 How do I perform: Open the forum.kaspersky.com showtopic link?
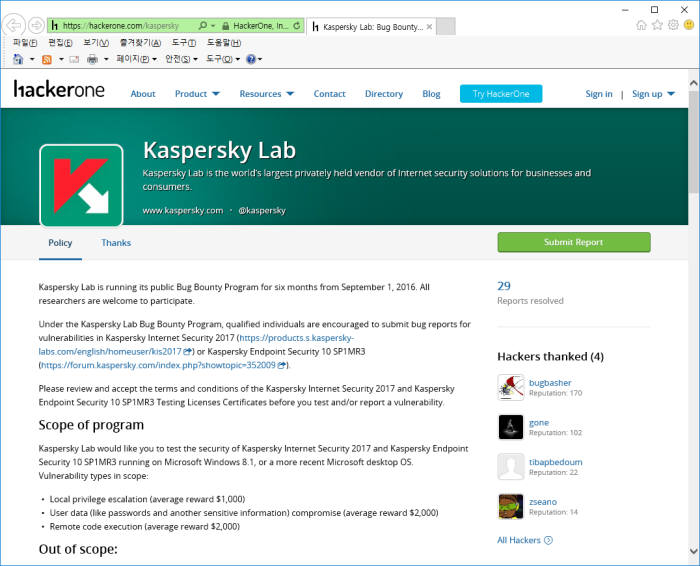click(x=158, y=365)
